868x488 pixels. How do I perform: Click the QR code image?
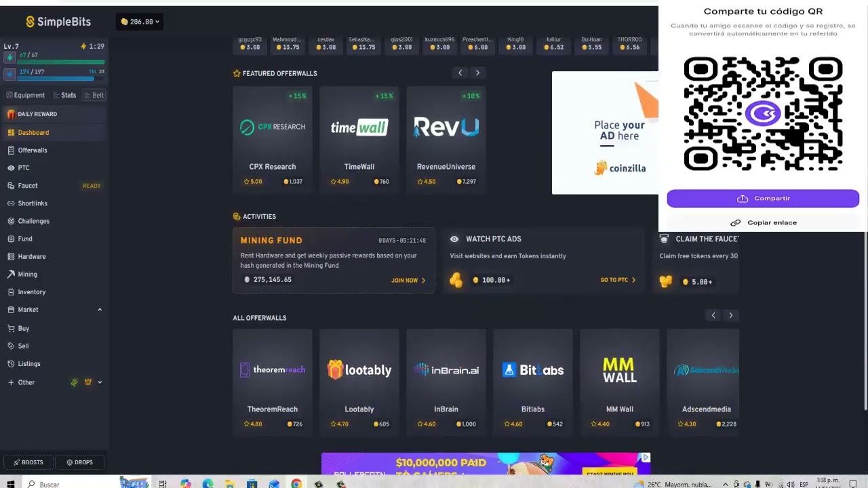pyautogui.click(x=763, y=114)
